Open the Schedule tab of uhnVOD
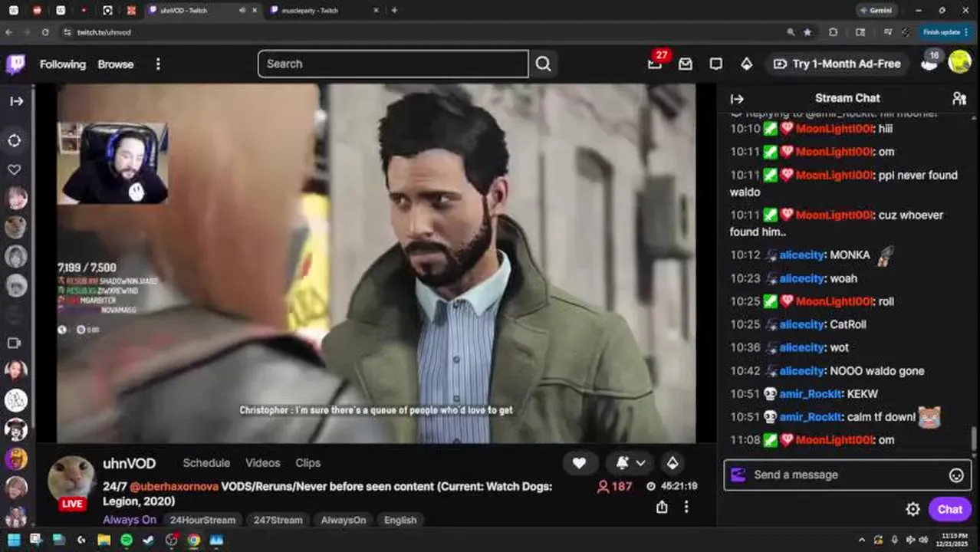Viewport: 980px width, 552px height. [x=206, y=463]
